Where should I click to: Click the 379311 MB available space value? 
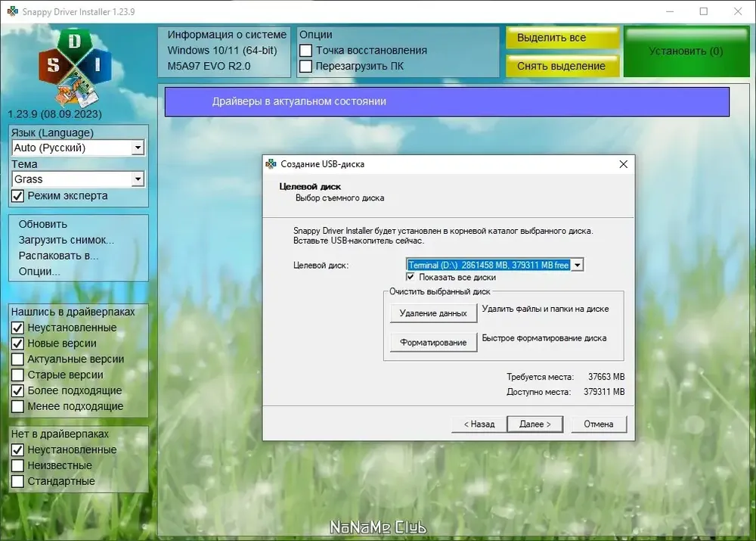[x=604, y=392]
